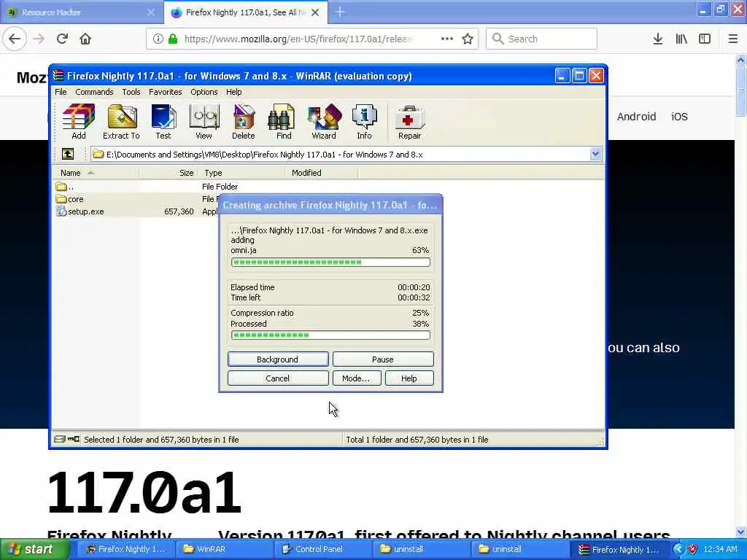
Task: Open the Options menu
Action: [x=204, y=92]
